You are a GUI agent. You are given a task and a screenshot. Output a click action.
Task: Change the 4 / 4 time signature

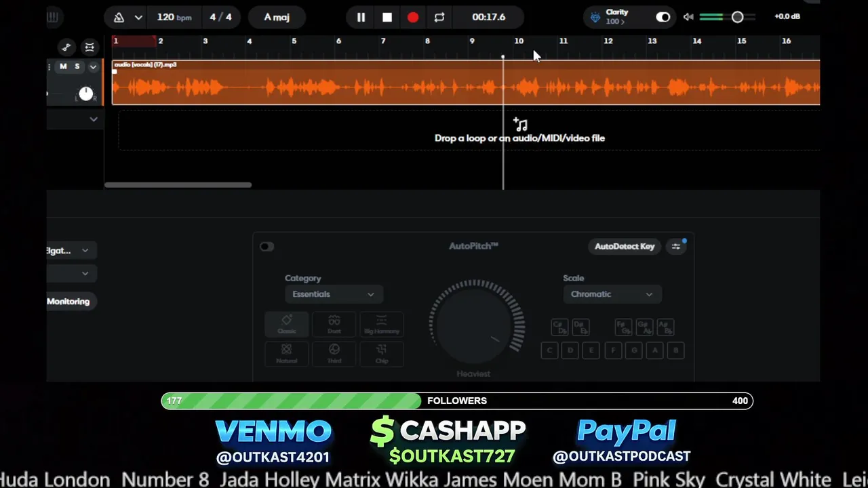[x=220, y=17]
